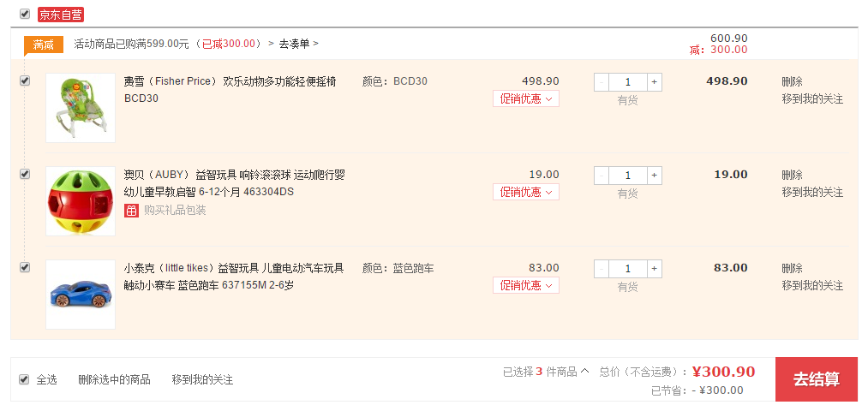Screen dimensions: 868x411
Task: Click the red gift packaging icon
Action: (131, 210)
